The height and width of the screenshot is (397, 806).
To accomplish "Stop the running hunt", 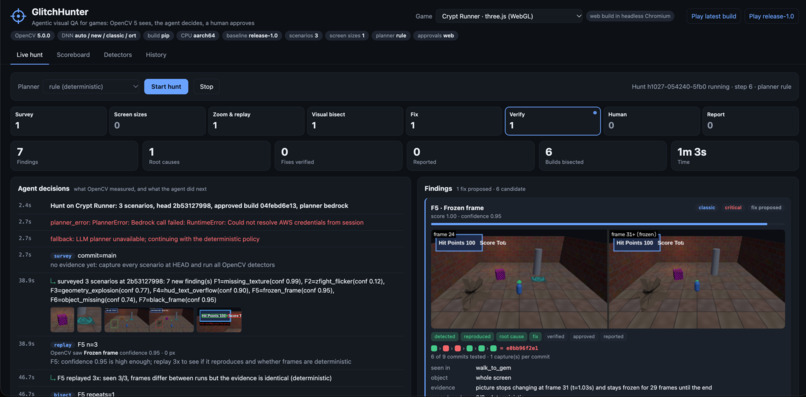I will point(207,86).
